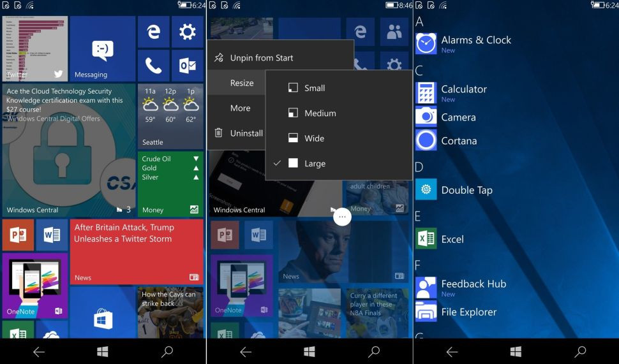The width and height of the screenshot is (619, 364).
Task: Open Cortana from app list
Action: tap(446, 141)
